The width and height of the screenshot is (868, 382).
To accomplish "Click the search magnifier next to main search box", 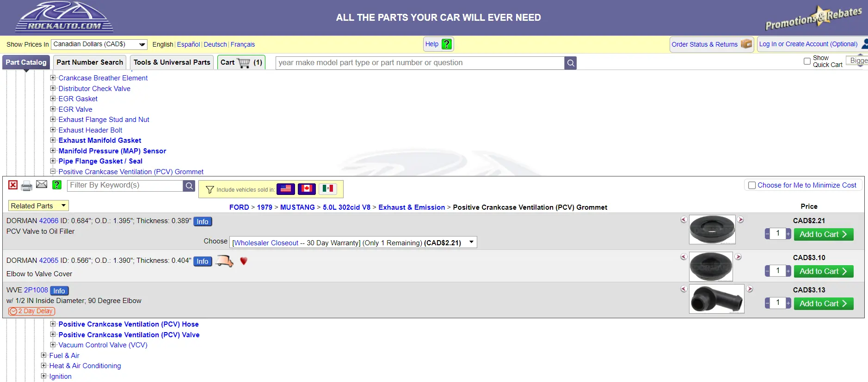I will coord(571,63).
